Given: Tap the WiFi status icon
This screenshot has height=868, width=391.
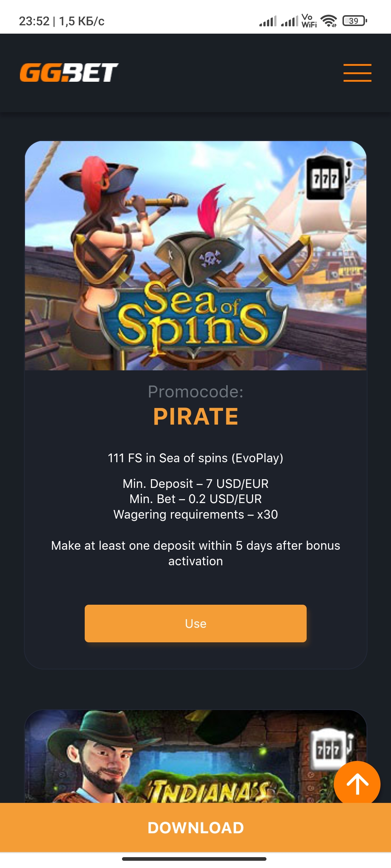Looking at the screenshot, I should (329, 21).
